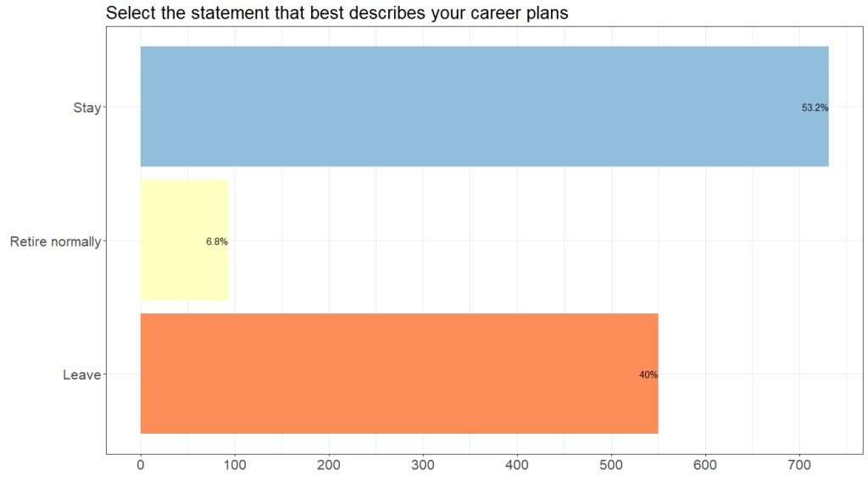Image resolution: width=868 pixels, height=482 pixels.
Task: Click the blue Stay bar
Action: point(483,107)
